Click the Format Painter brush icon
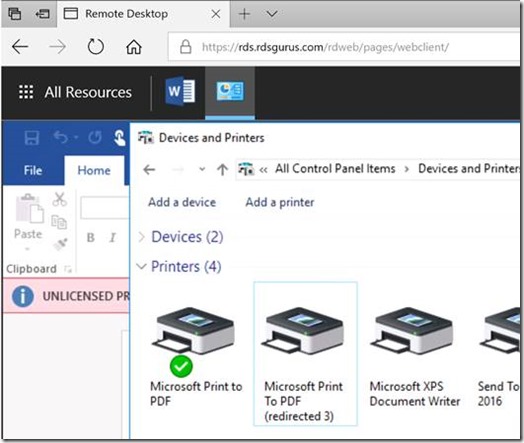524x443 pixels. [60, 244]
